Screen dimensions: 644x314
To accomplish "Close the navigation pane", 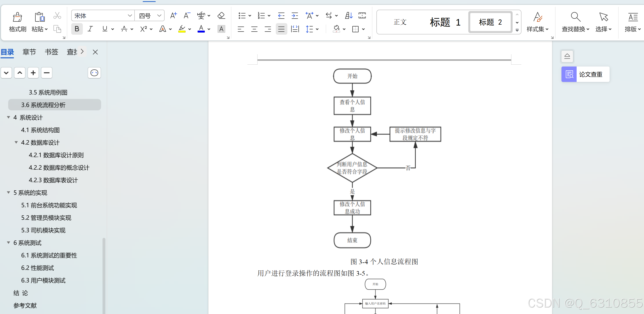I will [x=95, y=52].
